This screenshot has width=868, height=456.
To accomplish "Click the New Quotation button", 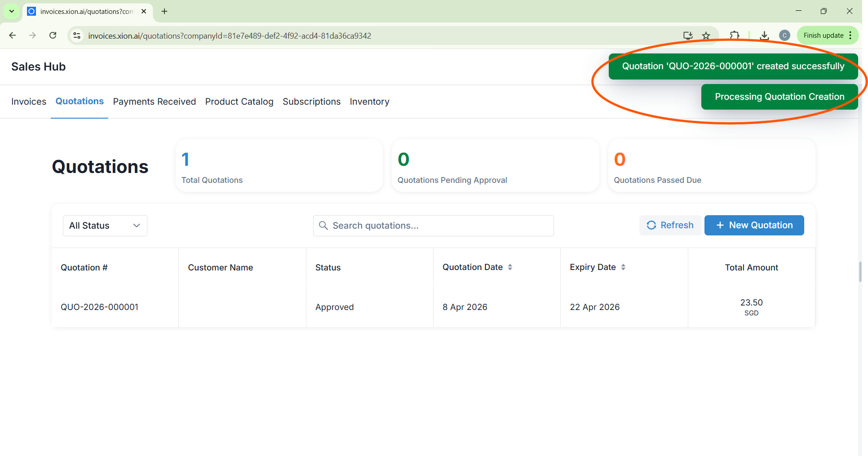I will click(x=754, y=225).
